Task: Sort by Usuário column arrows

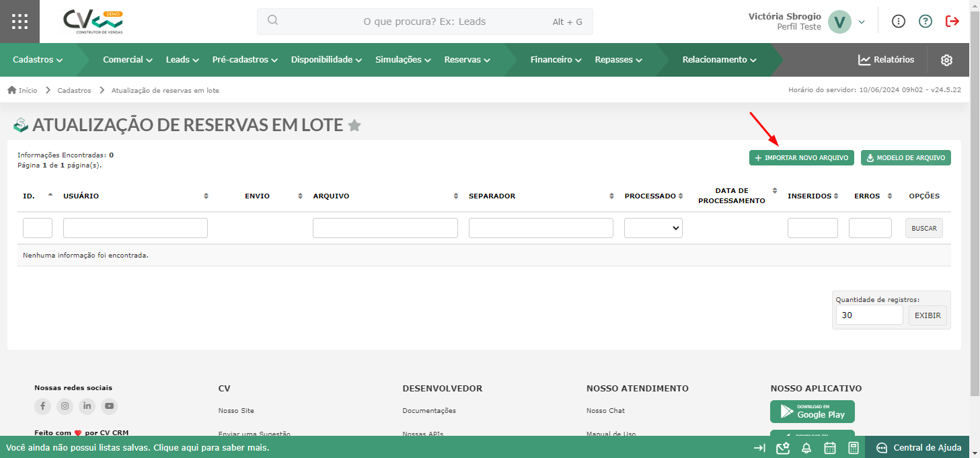Action: tap(206, 196)
